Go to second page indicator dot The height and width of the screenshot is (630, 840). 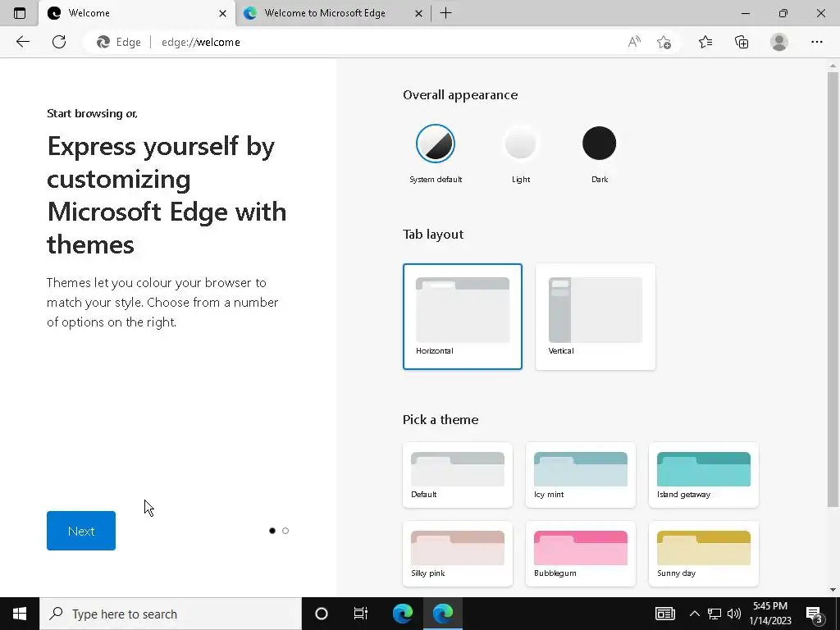click(x=285, y=531)
